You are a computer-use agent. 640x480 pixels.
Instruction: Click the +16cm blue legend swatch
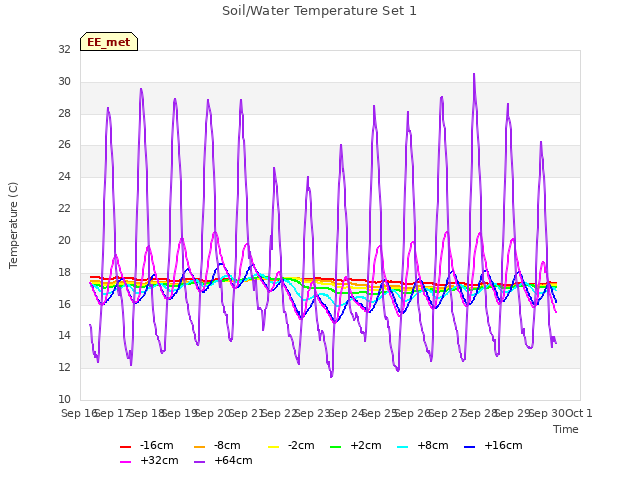coord(469,447)
